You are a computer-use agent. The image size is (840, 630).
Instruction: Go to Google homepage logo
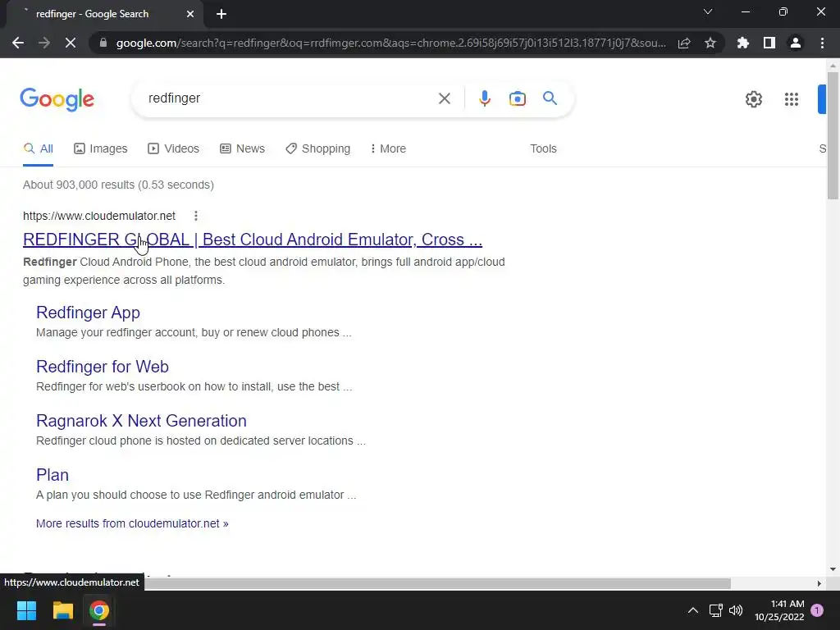point(57,99)
